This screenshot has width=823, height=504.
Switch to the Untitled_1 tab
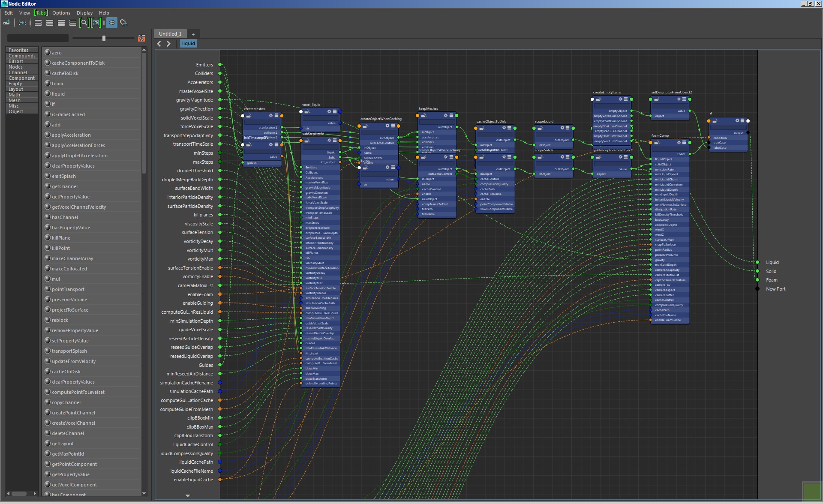[x=170, y=34]
